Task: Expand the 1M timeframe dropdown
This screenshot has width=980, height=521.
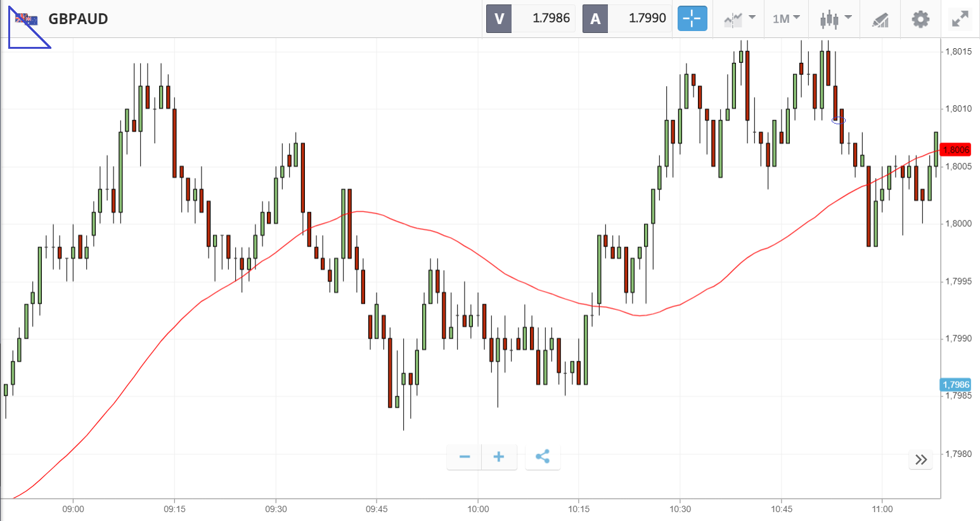Action: click(x=786, y=19)
